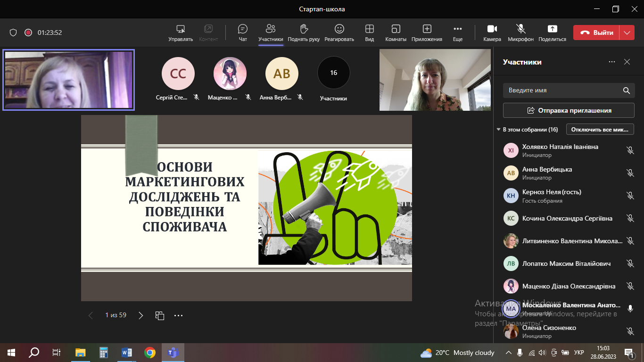This screenshot has height=362, width=644.
Task: Open slide grid view icon below presentation
Action: coord(160,315)
